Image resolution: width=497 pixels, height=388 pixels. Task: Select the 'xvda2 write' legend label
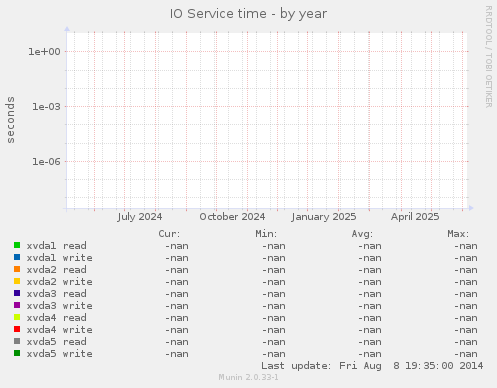click(59, 282)
